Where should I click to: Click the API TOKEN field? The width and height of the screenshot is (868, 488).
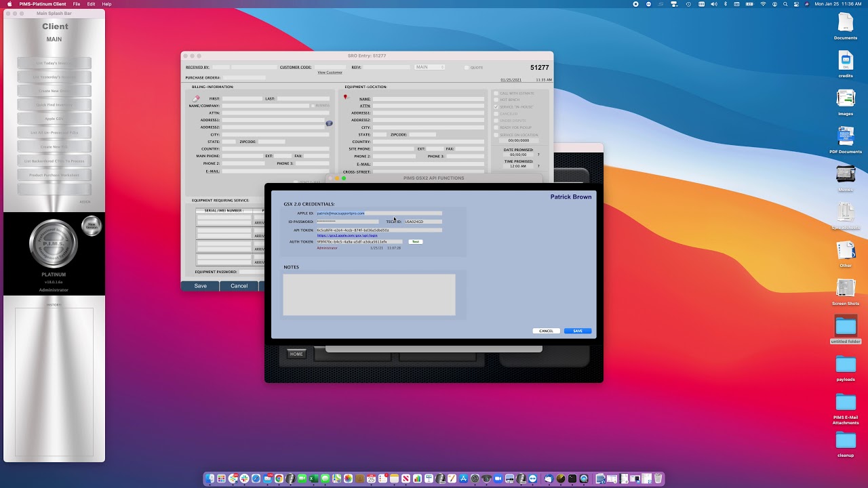(x=379, y=230)
